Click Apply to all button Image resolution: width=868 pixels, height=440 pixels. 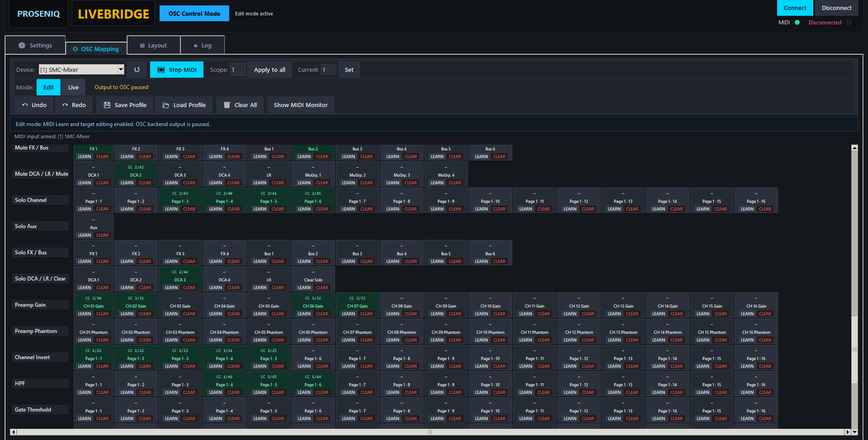[269, 70]
